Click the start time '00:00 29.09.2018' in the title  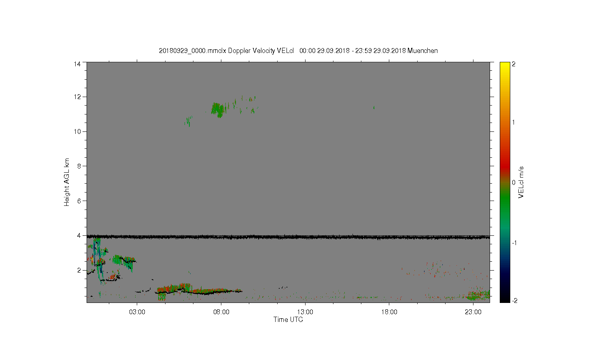(325, 51)
